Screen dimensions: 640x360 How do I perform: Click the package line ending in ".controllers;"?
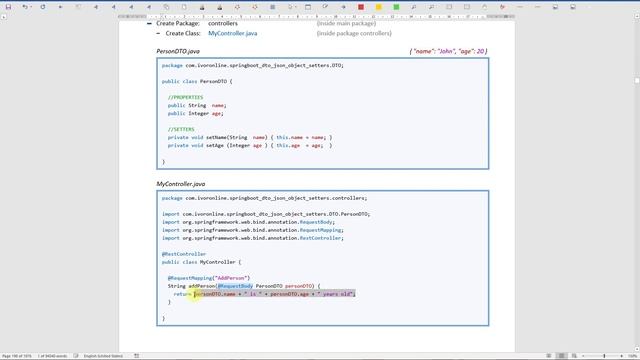pyautogui.click(x=264, y=198)
